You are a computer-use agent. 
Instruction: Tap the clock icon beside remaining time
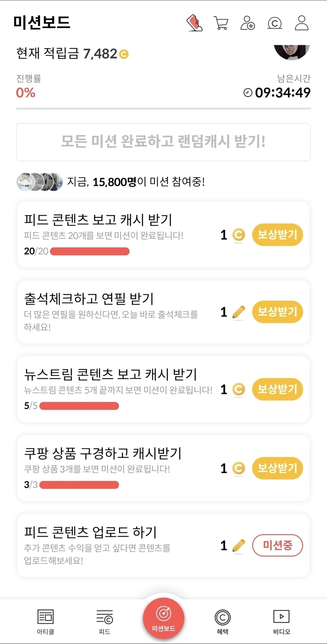click(x=248, y=93)
